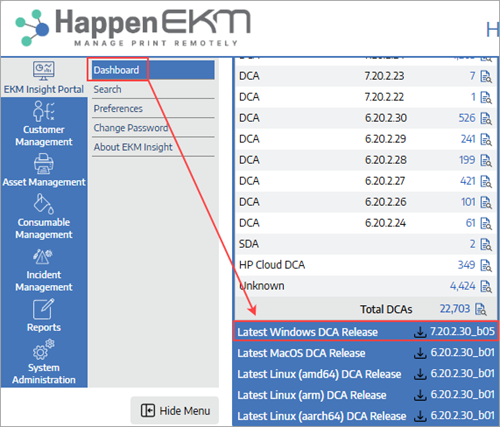
Task: Click count 241 for DCA 6.20.2.29
Action: [468, 139]
